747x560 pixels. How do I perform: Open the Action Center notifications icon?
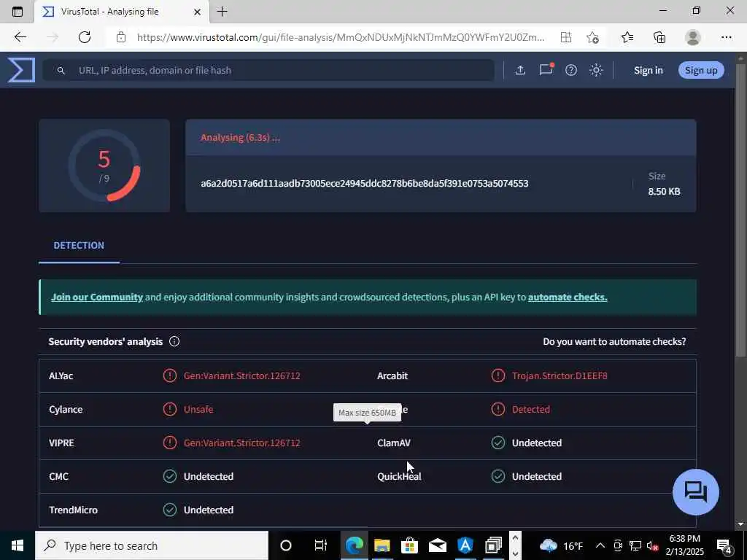[x=724, y=545]
